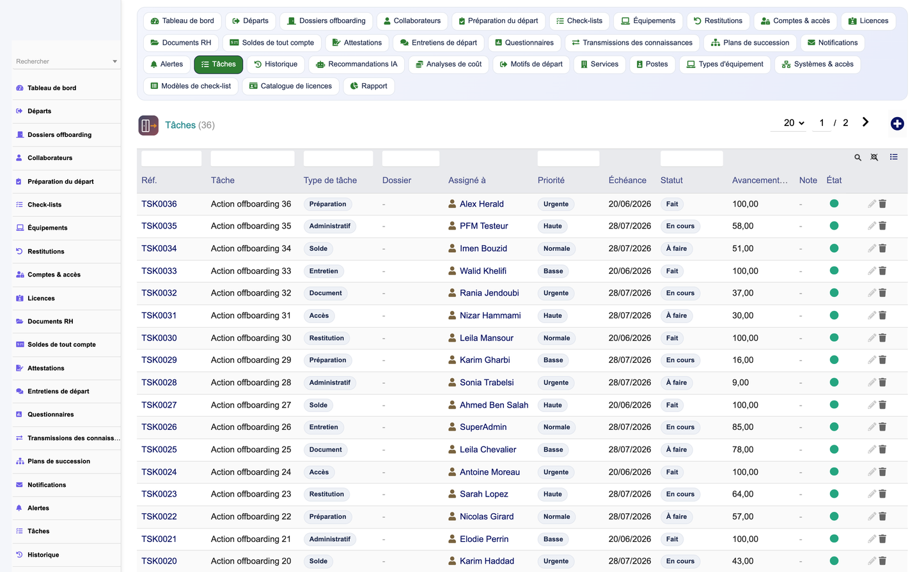Delete task TSK0026 with trash icon

pyautogui.click(x=882, y=427)
